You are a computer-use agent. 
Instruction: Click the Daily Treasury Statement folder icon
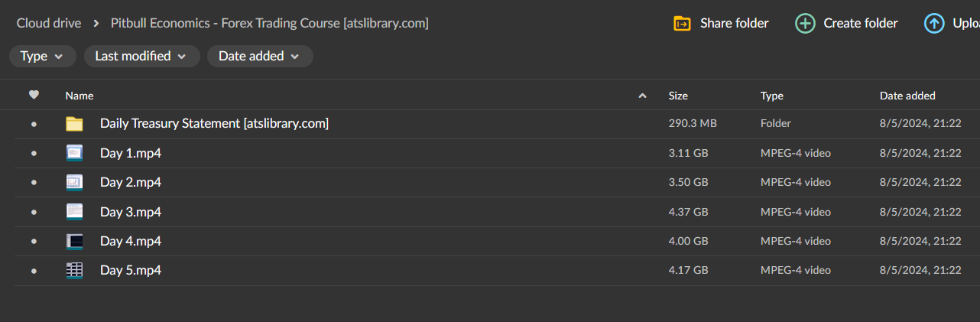click(x=74, y=124)
